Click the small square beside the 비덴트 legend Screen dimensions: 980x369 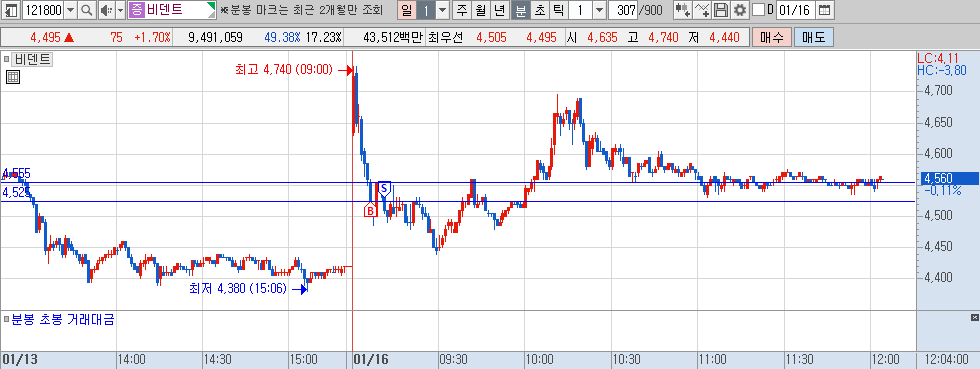click(x=7, y=60)
